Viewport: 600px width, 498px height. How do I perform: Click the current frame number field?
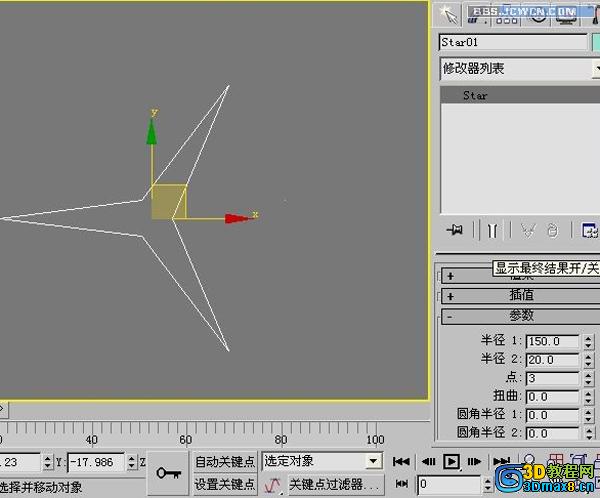coord(449,484)
